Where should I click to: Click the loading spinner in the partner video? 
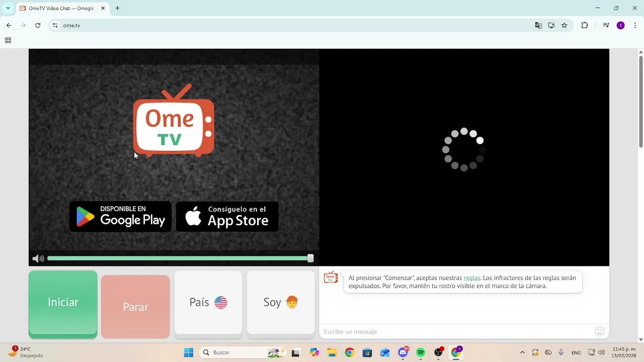pos(463,149)
